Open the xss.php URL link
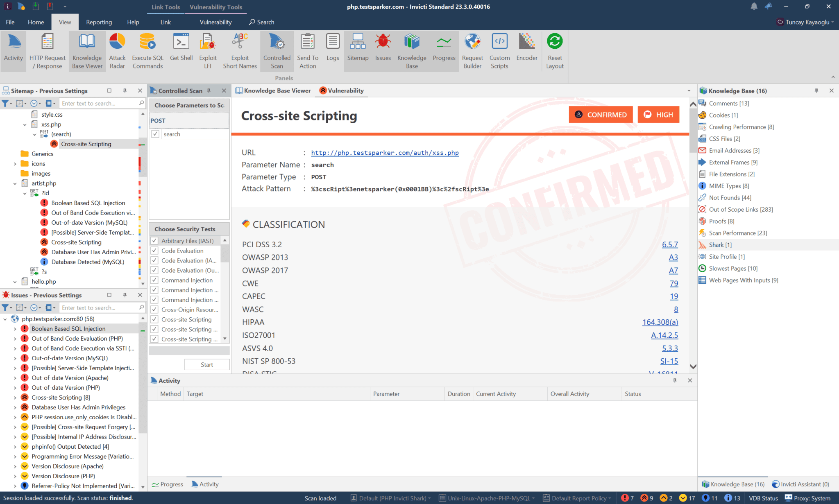839x504 pixels. pyautogui.click(x=385, y=153)
